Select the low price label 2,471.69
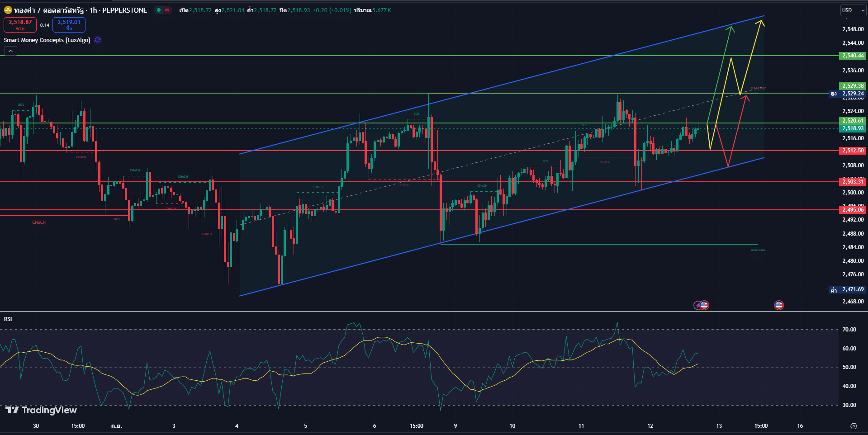 click(853, 289)
